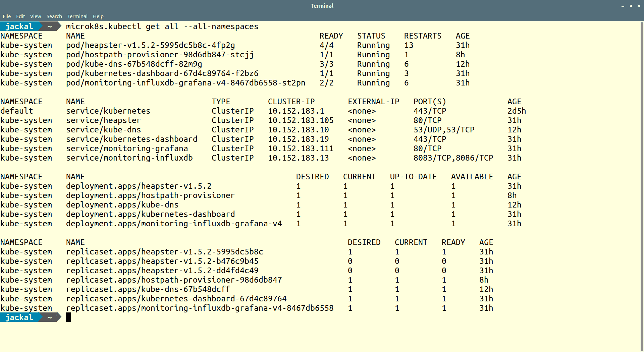Click deployment.apps/hostpath-provisioner name
644x352 pixels.
click(150, 195)
